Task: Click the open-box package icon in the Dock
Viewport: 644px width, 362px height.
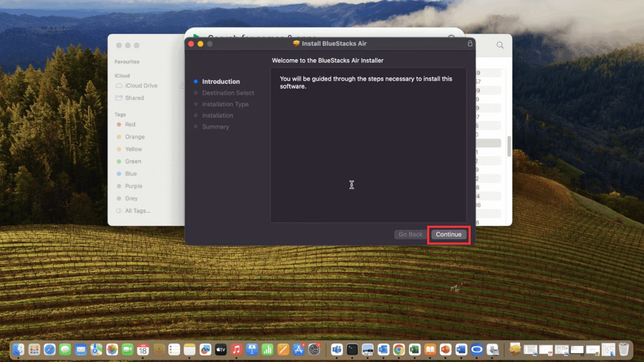Action: [515, 350]
